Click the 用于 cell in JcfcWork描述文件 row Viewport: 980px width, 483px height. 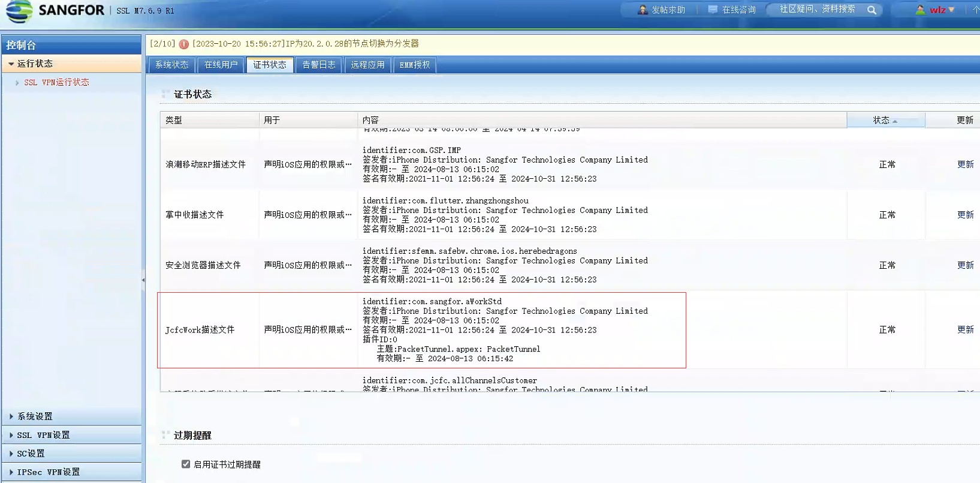[308, 330]
